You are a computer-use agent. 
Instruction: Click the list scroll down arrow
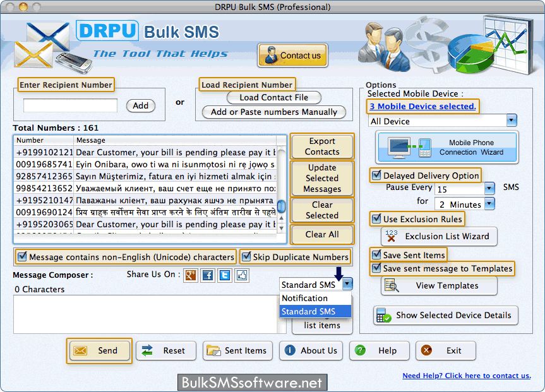[x=282, y=228]
